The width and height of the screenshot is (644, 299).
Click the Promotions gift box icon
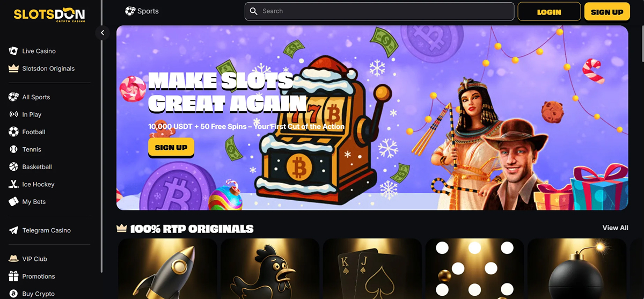point(13,276)
